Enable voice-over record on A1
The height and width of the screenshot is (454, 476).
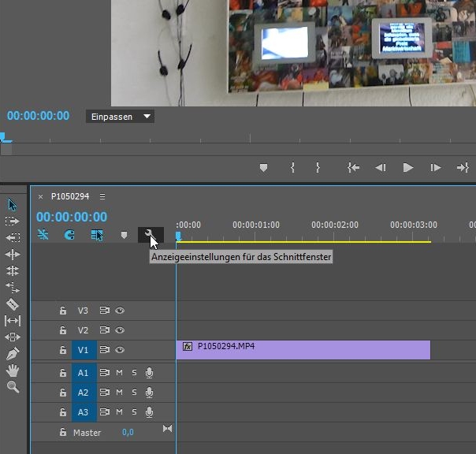pyautogui.click(x=149, y=373)
